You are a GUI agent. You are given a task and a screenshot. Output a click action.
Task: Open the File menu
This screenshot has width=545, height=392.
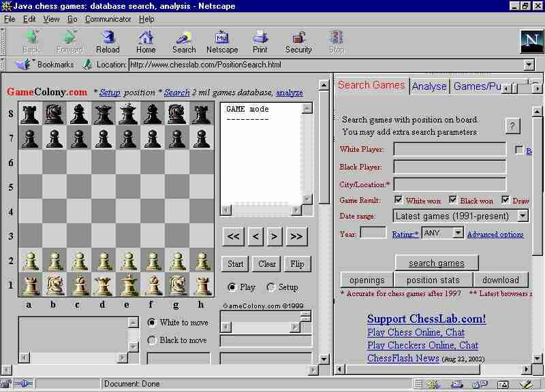[10, 19]
